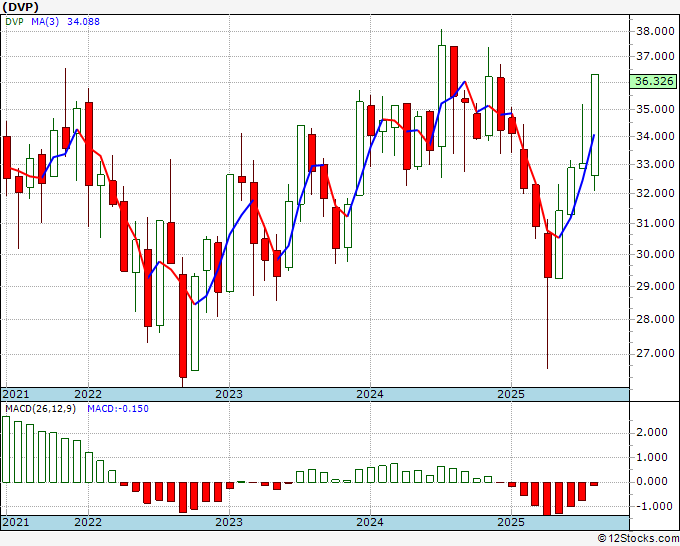Click the 37.000 price axis label
This screenshot has height=546, width=680.
pyautogui.click(x=655, y=56)
